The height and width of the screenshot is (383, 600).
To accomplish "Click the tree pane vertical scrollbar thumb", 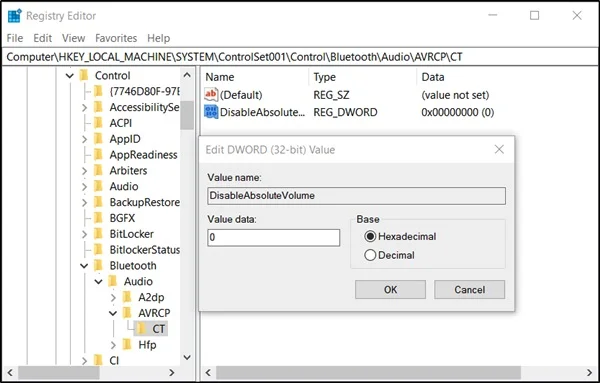I will pos(187,115).
